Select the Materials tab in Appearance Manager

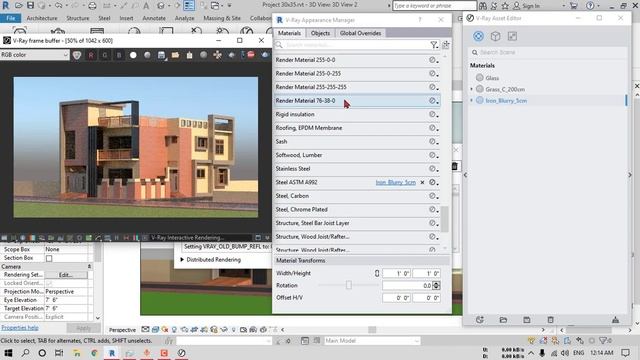[289, 33]
